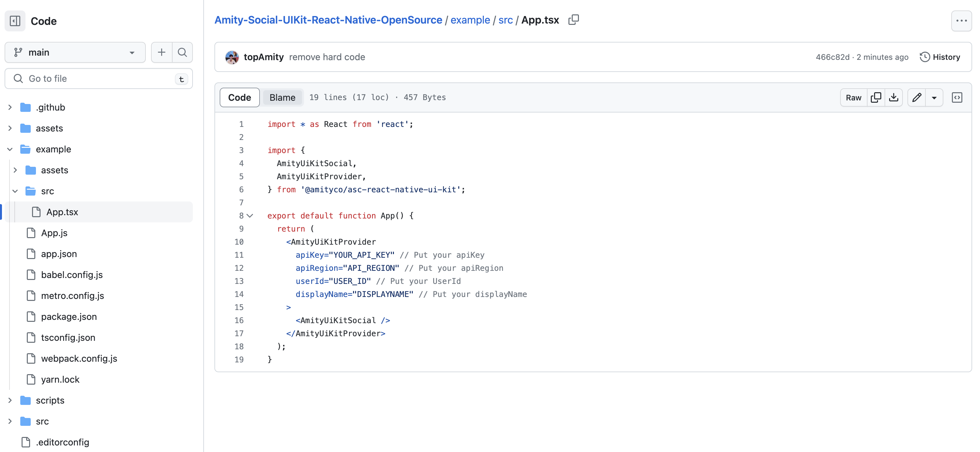Click the add file plus icon
This screenshot has height=452, width=980.
coord(162,52)
